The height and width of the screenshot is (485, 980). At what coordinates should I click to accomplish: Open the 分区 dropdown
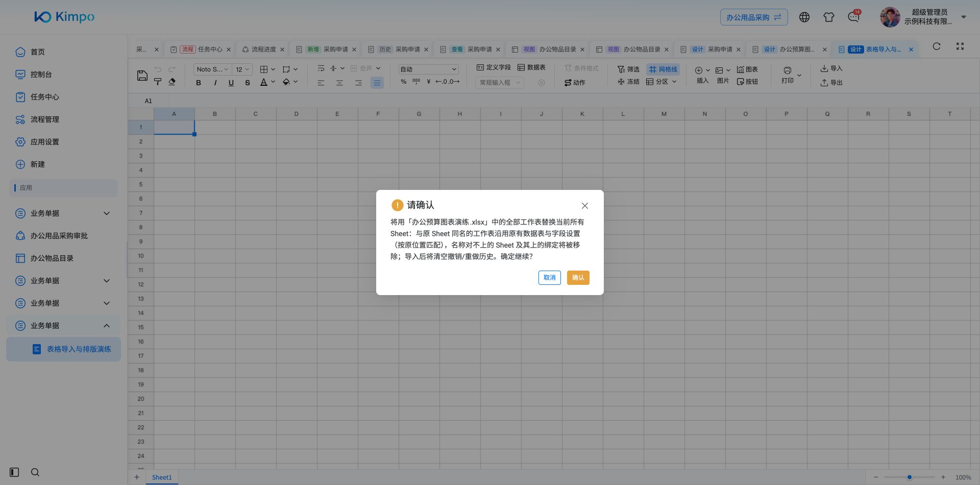661,82
